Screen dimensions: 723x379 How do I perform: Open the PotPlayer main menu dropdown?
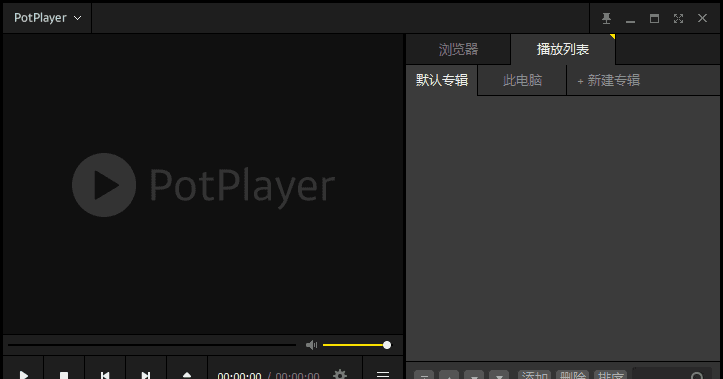click(x=47, y=18)
